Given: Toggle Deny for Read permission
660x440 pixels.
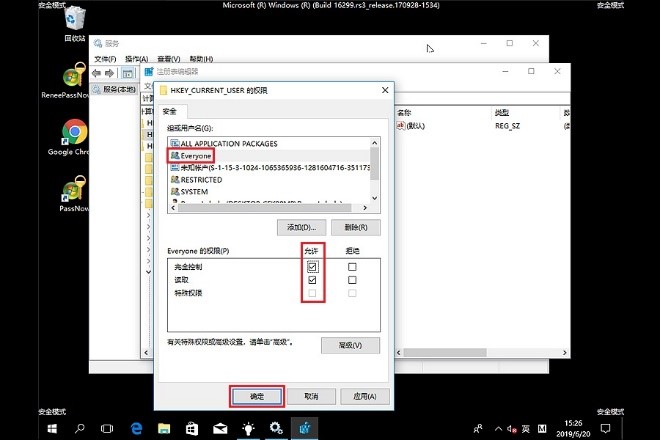Looking at the screenshot, I should pyautogui.click(x=352, y=280).
